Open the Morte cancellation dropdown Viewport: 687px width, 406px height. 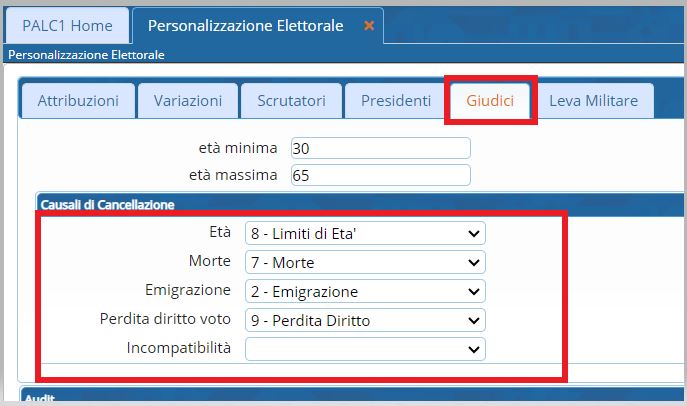tap(365, 263)
